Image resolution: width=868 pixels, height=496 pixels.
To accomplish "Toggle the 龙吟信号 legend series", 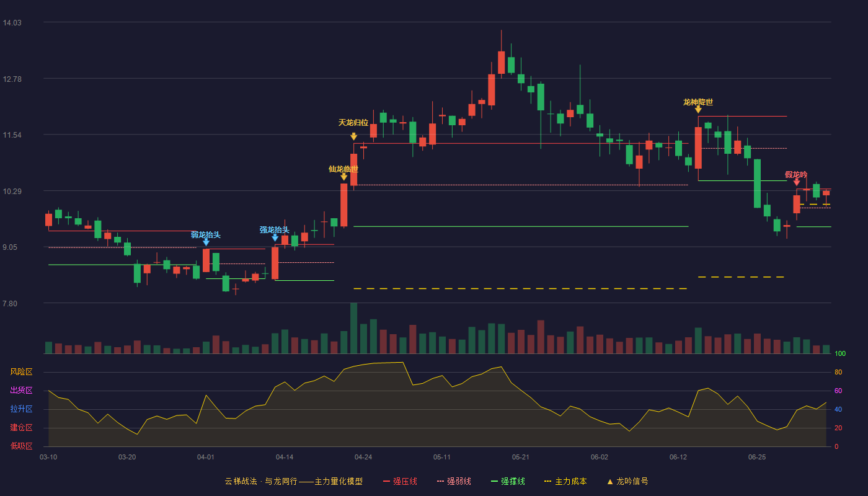I will (x=627, y=481).
